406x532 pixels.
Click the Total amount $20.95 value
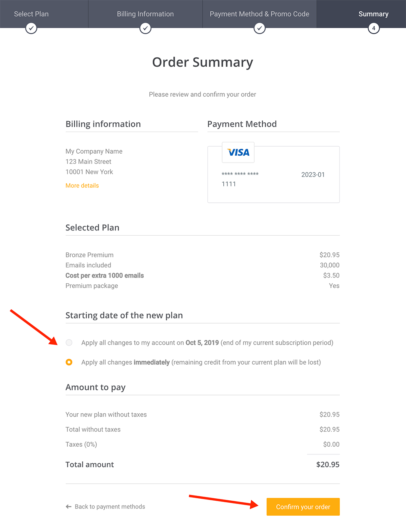tap(328, 465)
